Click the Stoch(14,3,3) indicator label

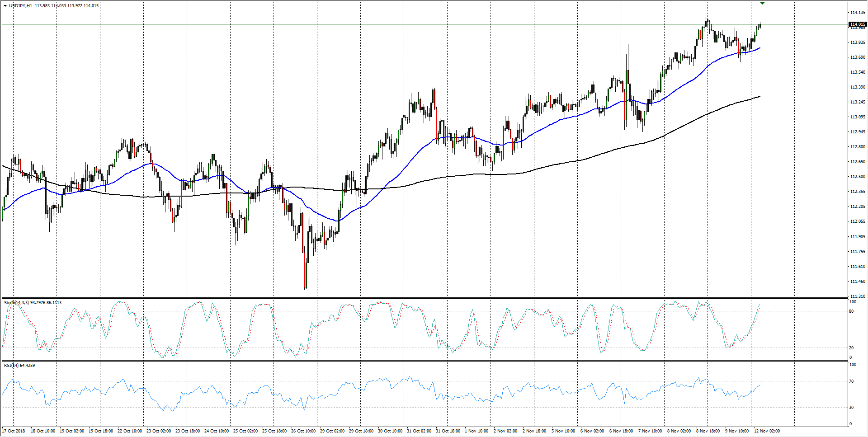(x=17, y=302)
